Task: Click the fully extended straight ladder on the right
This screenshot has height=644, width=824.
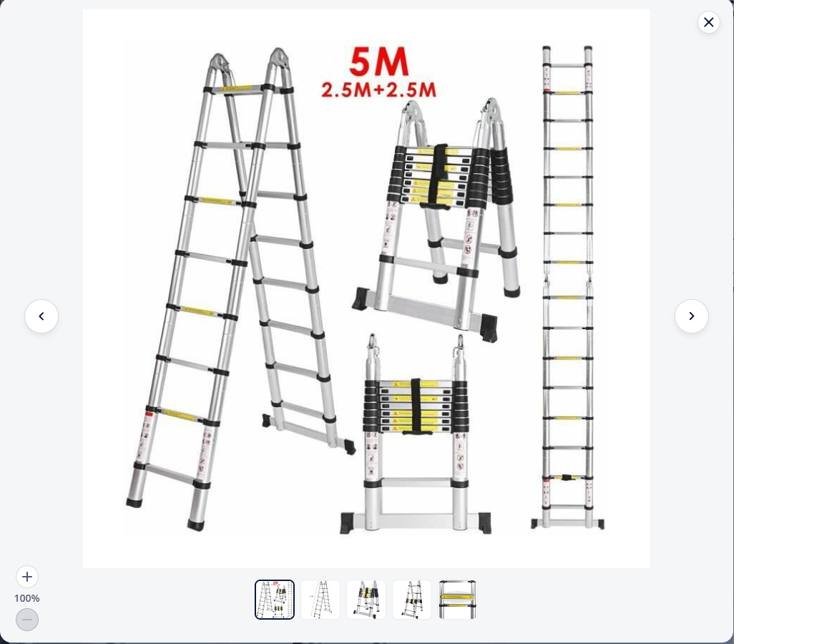Action: [x=567, y=286]
